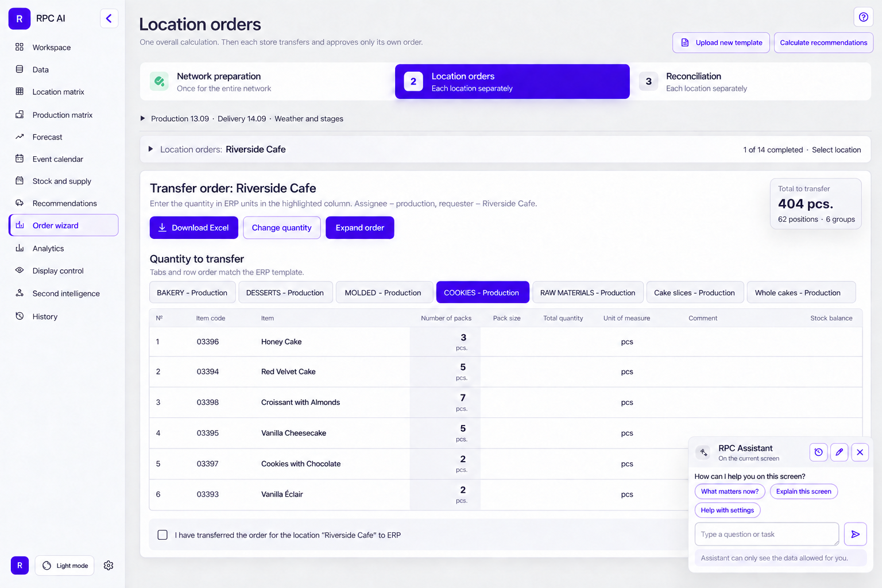Click the Data database icon
This screenshot has width=882, height=588.
(x=20, y=69)
